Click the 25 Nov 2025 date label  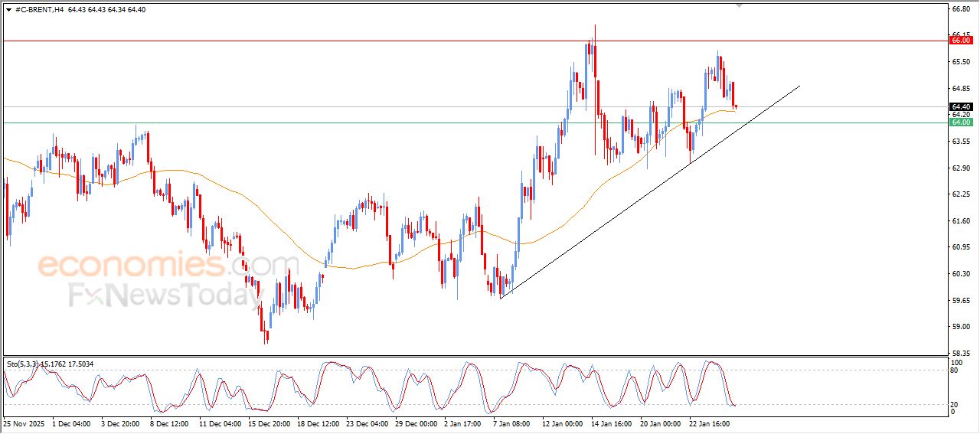[24, 423]
